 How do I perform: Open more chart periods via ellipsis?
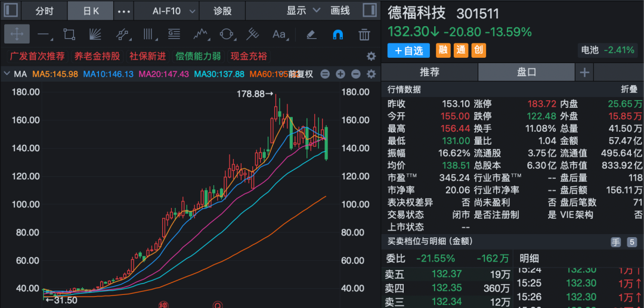click(123, 11)
